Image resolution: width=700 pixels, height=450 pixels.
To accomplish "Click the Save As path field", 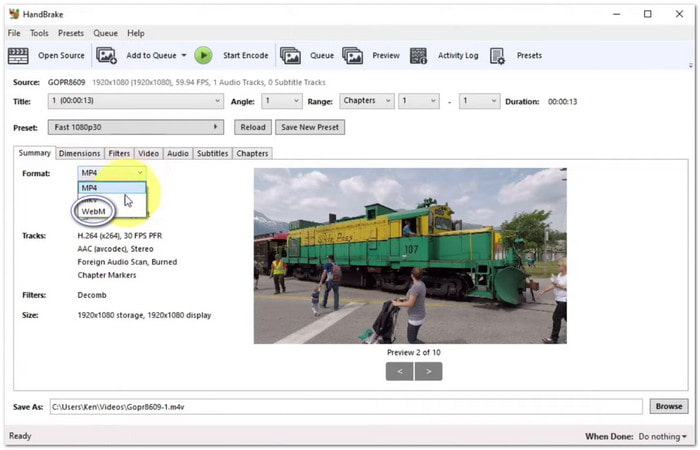I will coord(346,407).
